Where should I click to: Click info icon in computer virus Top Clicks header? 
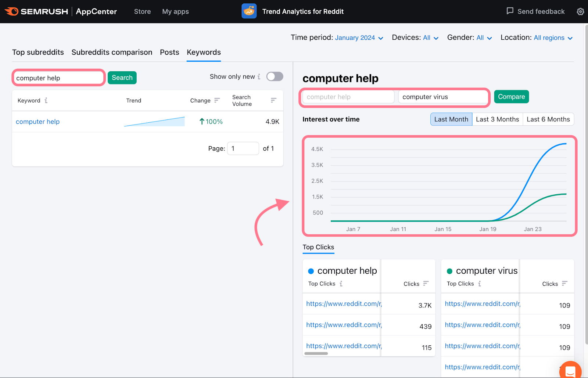480,284
